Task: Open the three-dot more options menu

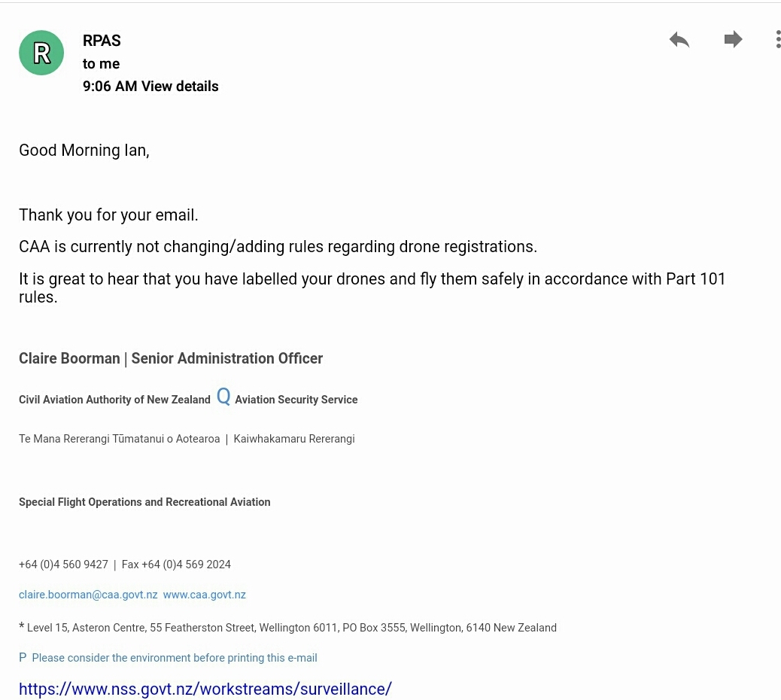Action: (x=778, y=39)
